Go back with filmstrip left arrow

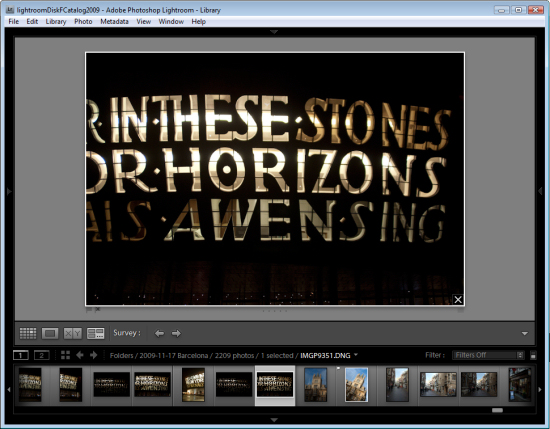point(80,355)
